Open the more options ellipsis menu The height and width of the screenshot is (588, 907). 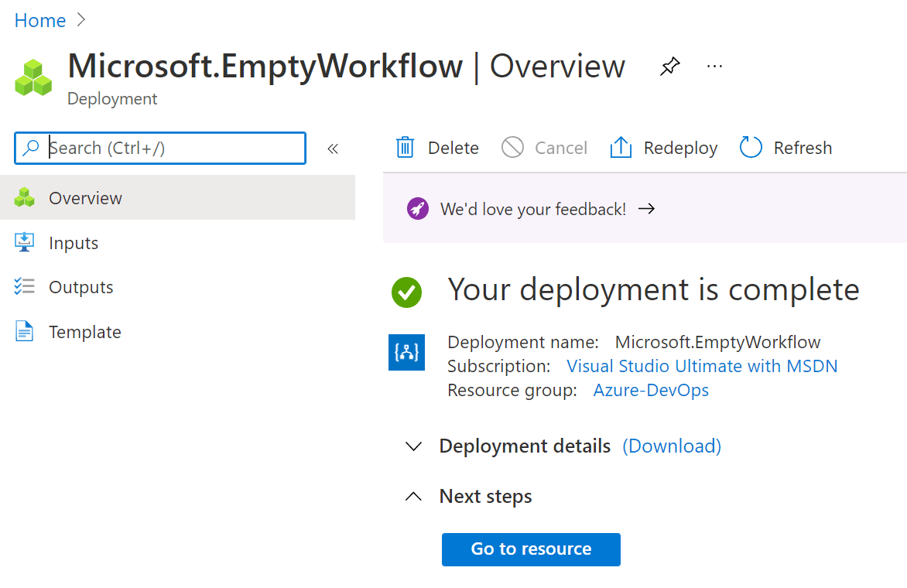tap(714, 67)
